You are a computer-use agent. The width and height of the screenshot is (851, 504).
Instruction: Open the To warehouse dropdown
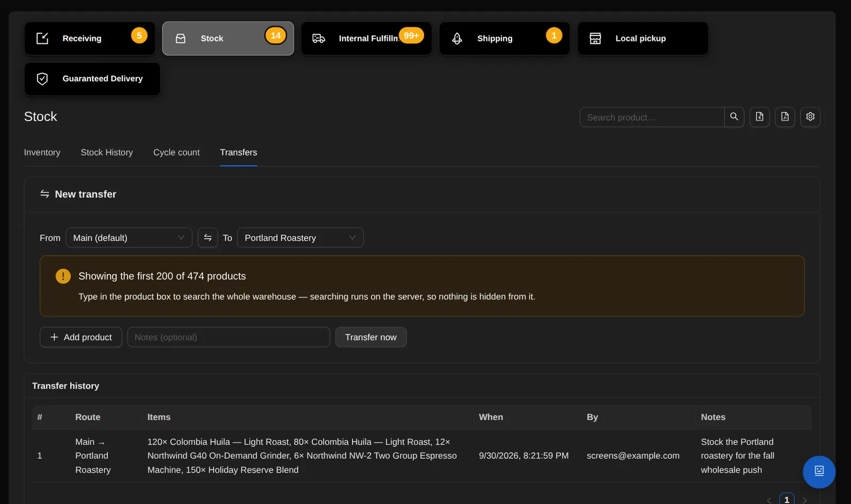(301, 238)
